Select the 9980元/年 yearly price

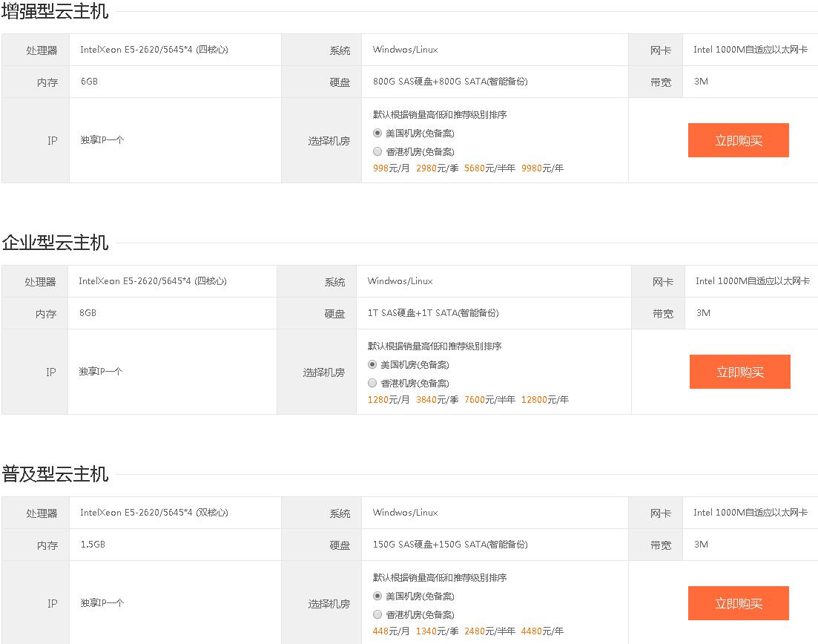click(x=542, y=168)
